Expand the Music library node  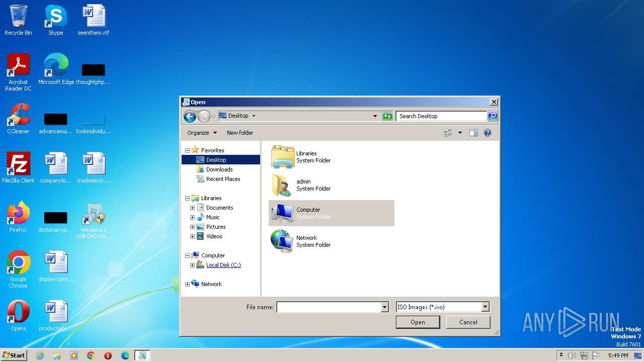(192, 217)
